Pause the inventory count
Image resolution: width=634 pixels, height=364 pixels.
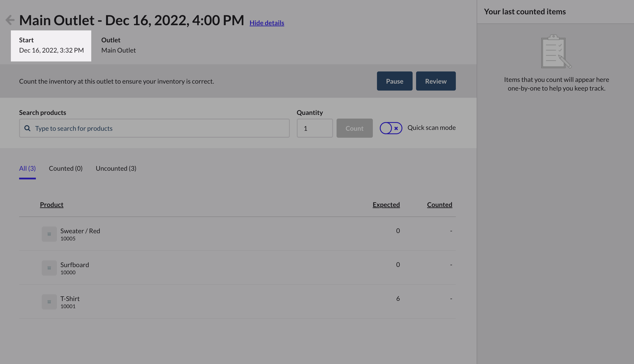(x=395, y=81)
